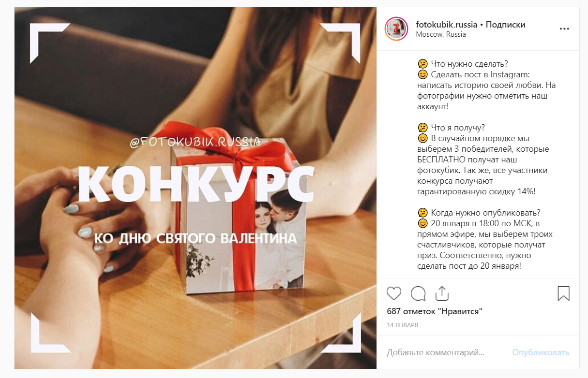Select the КОНКУРС contest post image

tap(196, 188)
